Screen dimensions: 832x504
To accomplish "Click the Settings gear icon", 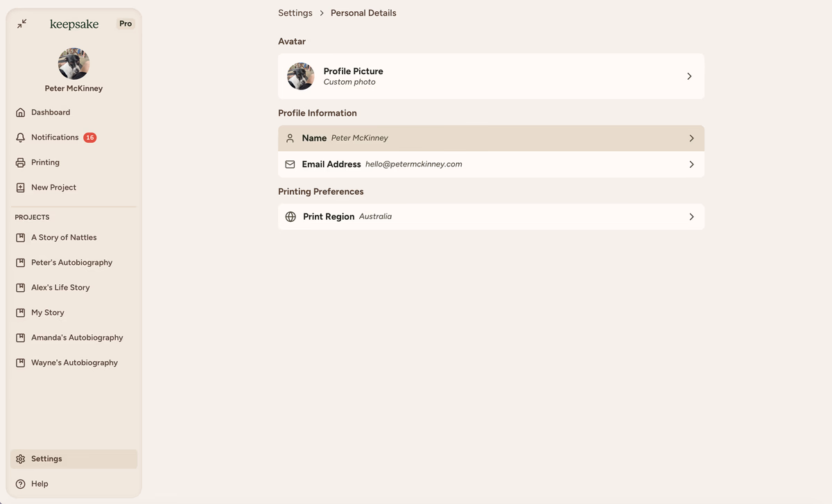I will tap(21, 459).
